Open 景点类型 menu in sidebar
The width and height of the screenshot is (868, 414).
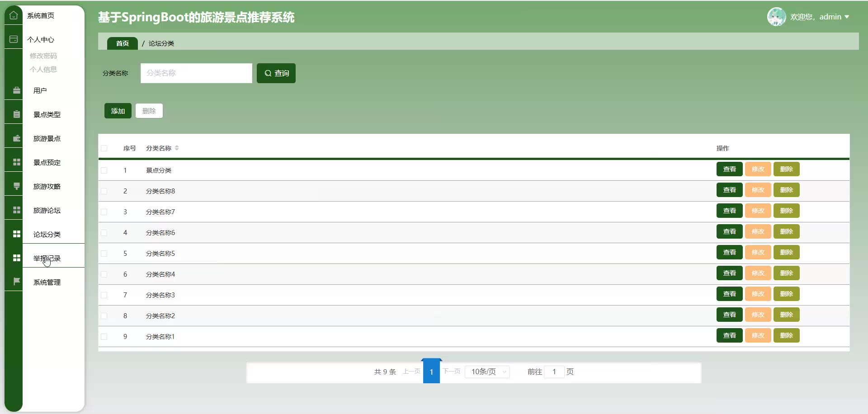(x=47, y=114)
